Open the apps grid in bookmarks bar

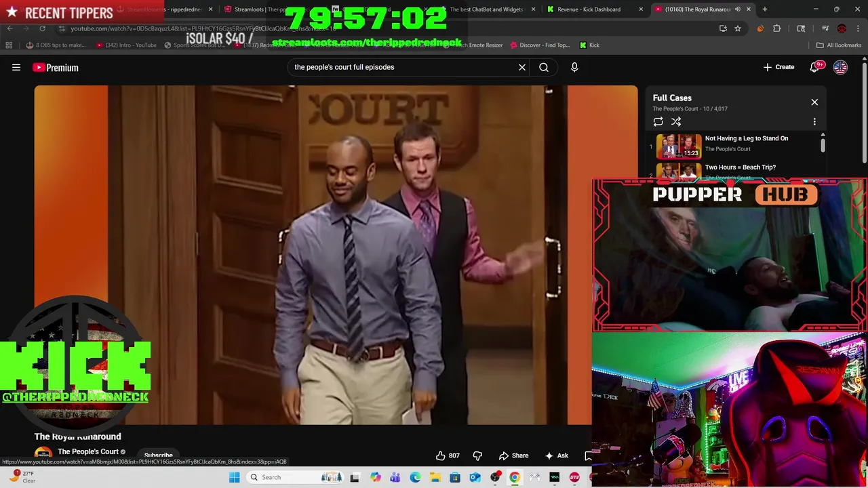coord(9,45)
